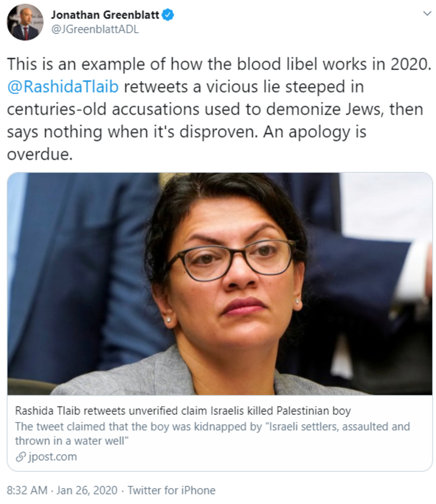Screen dimensions: 436x504
Task: Click the 8:32 AM timestamp
Action: click(x=27, y=490)
